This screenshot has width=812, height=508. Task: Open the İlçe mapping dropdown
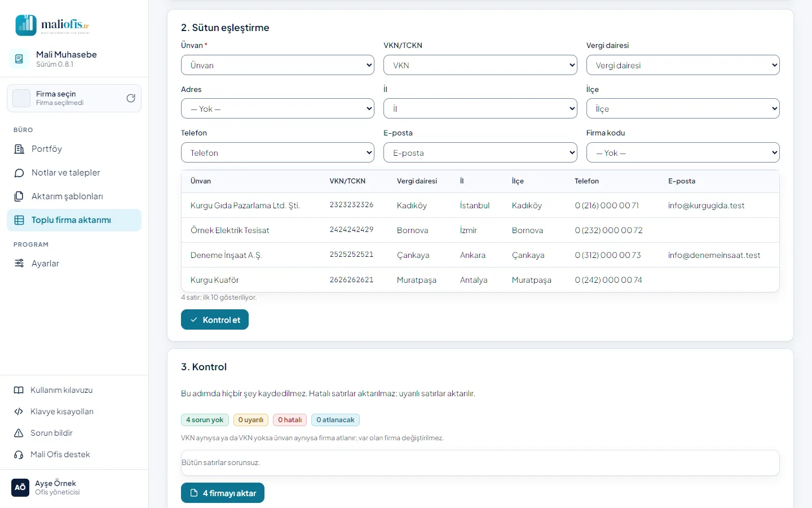(x=683, y=108)
